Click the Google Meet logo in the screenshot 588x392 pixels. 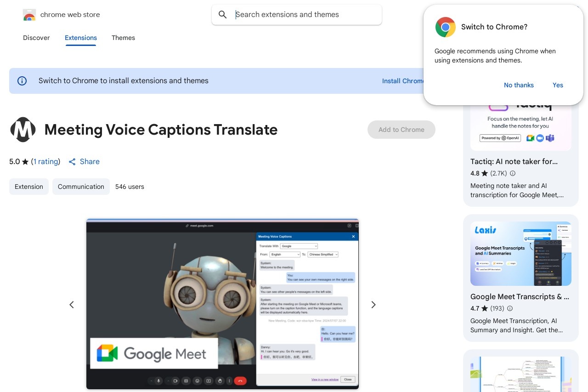click(x=154, y=353)
